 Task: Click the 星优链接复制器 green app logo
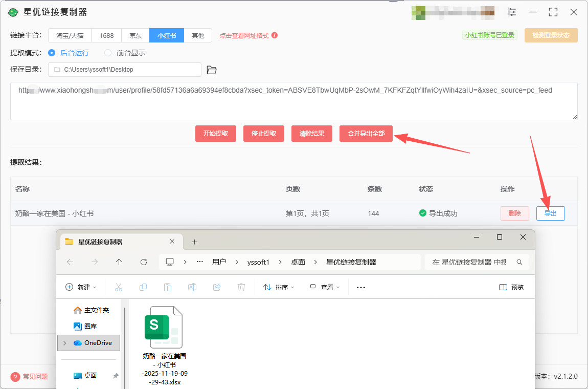click(13, 12)
